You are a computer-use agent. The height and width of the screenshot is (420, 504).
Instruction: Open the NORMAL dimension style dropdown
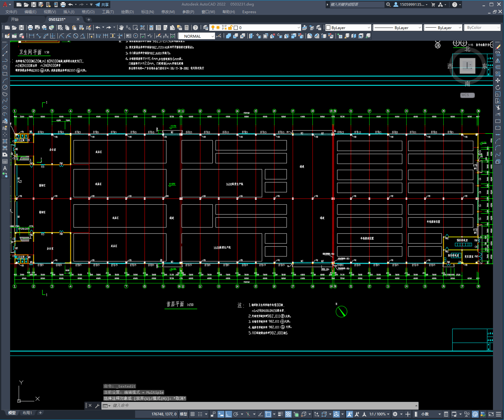coord(196,36)
